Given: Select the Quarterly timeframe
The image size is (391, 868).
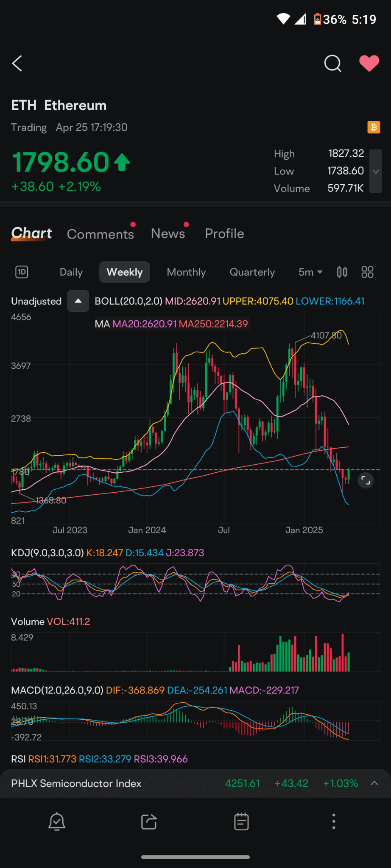Looking at the screenshot, I should (x=252, y=272).
